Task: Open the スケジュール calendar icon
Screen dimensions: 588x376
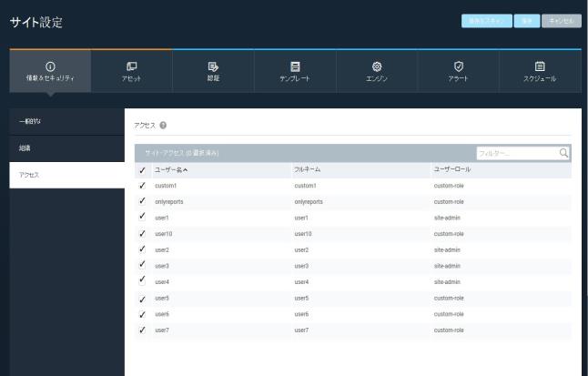Action: [x=540, y=65]
